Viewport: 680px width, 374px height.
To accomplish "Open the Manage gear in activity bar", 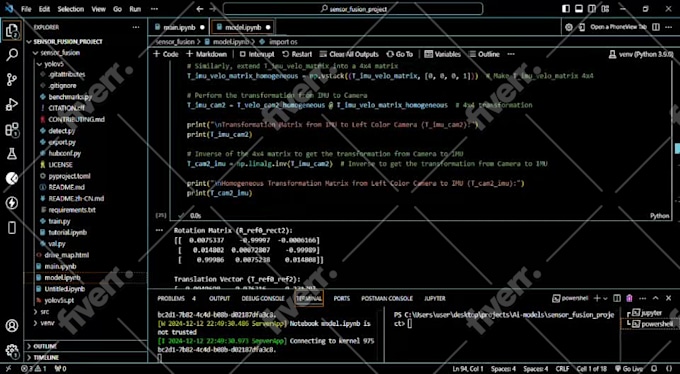I will click(12, 350).
